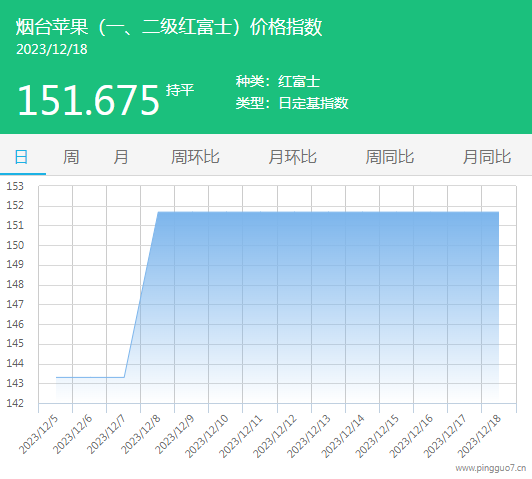Switch to the 周 weekly tab

[x=71, y=157]
